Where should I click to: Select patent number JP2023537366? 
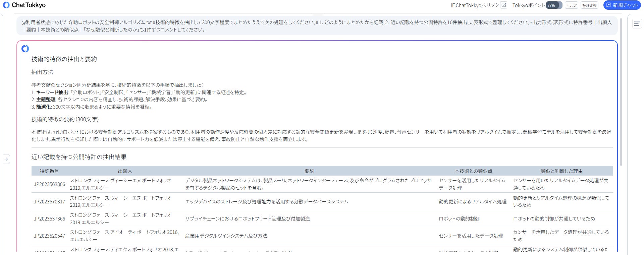point(49,218)
